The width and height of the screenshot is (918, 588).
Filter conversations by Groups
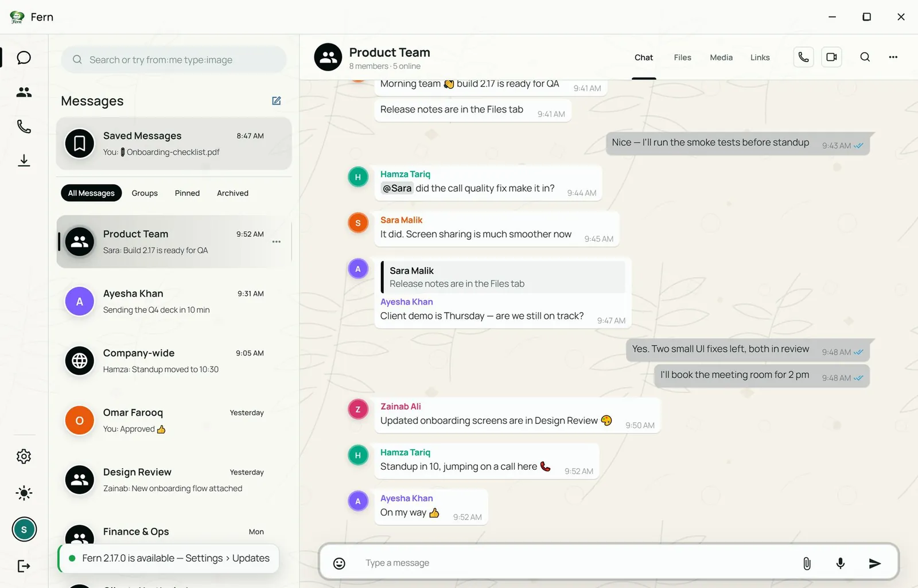[x=145, y=193]
